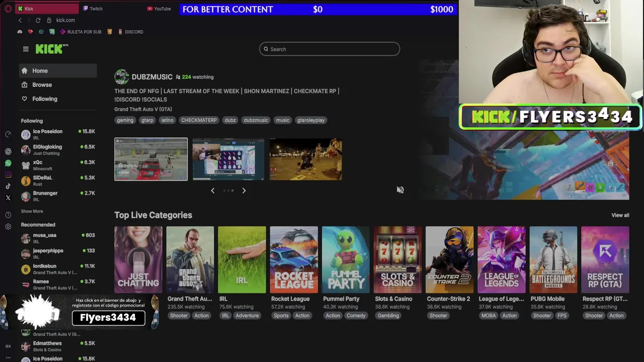Viewport: 644px width, 362px height.
Task: Go back using browser back arrow
Action: pos(20,20)
